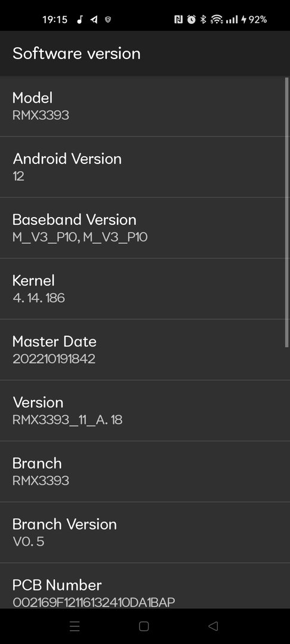Viewport: 290px width, 644px height.
Task: Select the Model RMX3393 entry
Action: click(x=145, y=106)
